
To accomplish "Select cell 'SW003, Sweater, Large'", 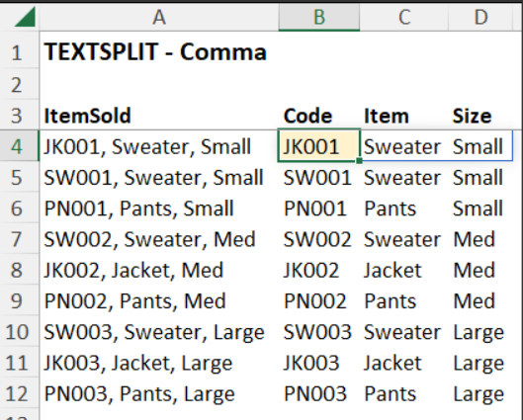I will (159, 332).
